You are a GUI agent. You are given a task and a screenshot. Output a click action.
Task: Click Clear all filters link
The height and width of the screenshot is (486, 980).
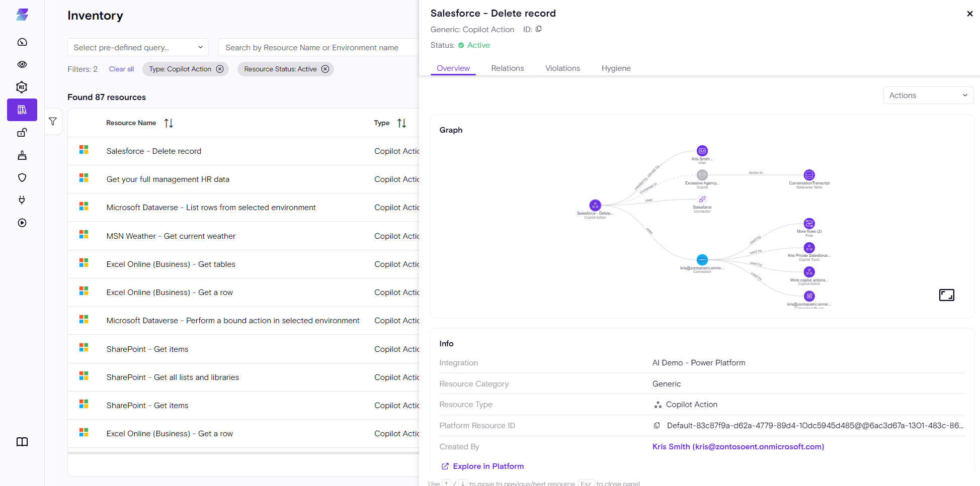(121, 69)
